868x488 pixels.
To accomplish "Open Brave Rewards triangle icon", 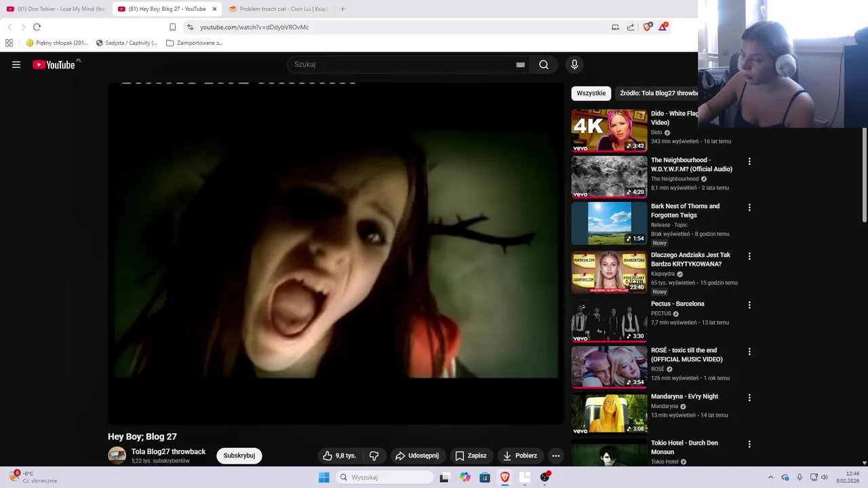I will coord(663,26).
